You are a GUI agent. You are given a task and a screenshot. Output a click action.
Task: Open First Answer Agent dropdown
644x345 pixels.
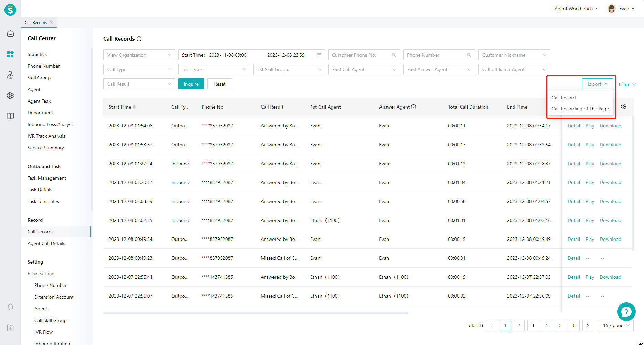[x=439, y=69]
